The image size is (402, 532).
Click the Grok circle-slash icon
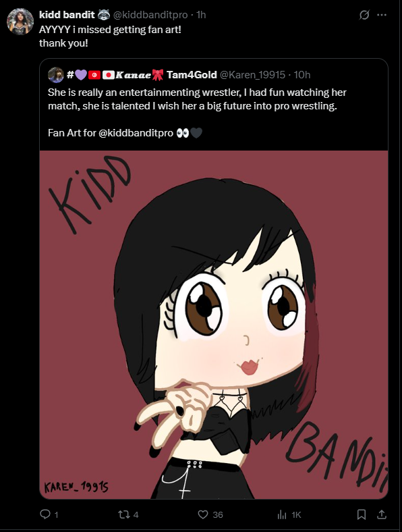click(364, 15)
